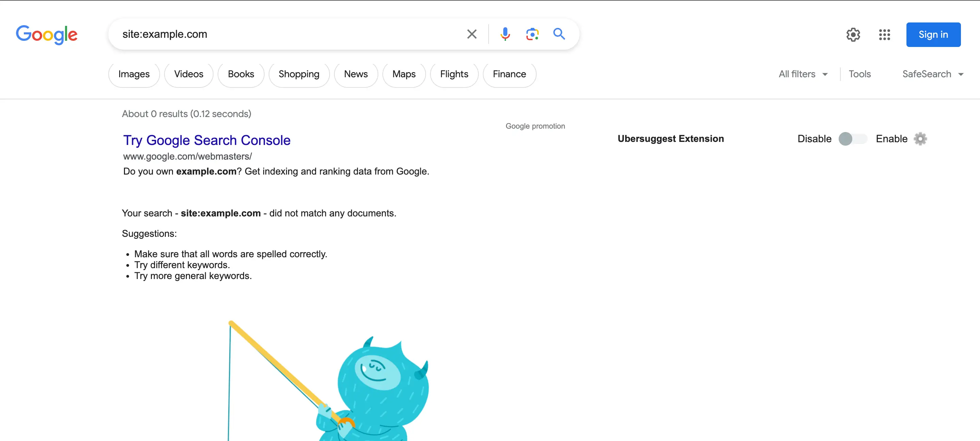Open Google Lens image search

[x=532, y=34]
